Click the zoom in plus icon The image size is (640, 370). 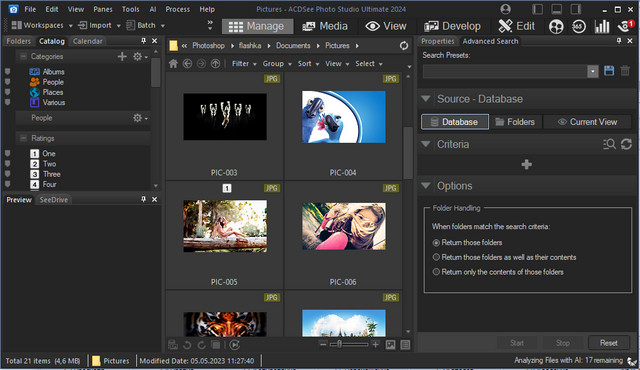tap(376, 345)
